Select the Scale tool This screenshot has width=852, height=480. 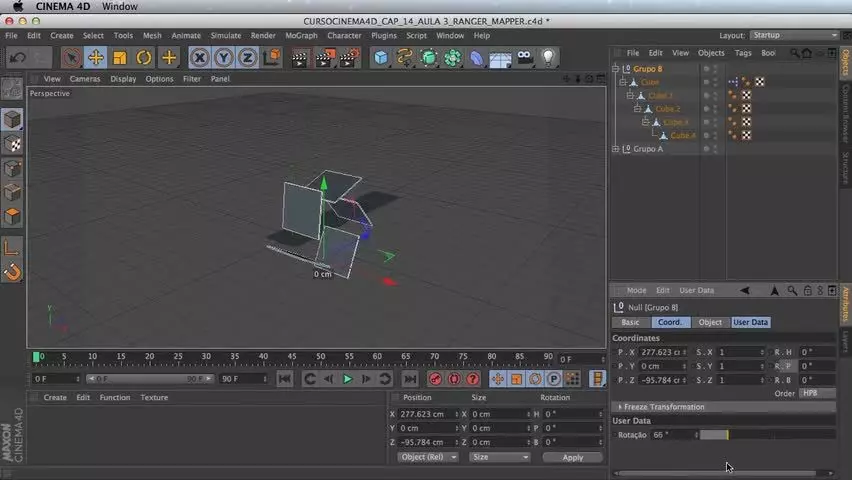(120, 58)
